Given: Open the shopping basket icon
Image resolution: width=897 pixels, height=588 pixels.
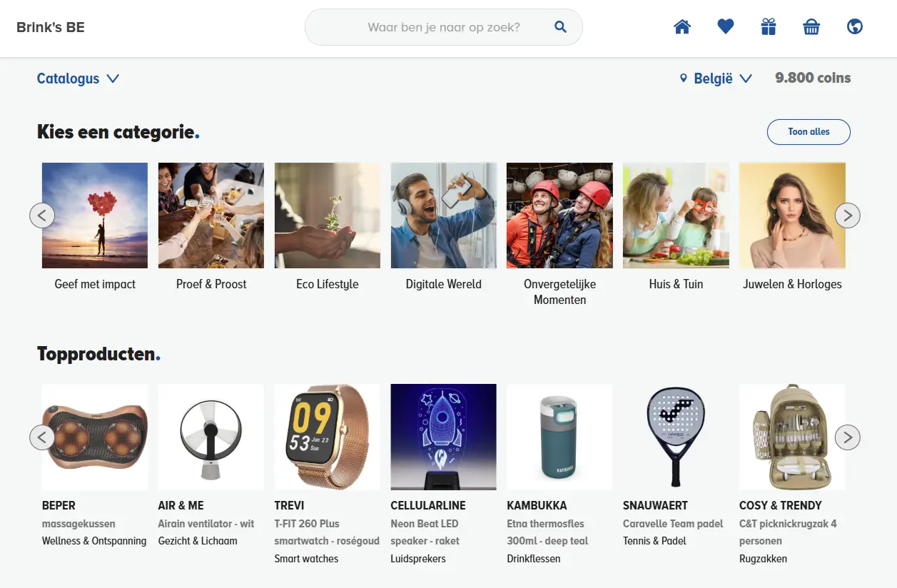Looking at the screenshot, I should click(811, 27).
